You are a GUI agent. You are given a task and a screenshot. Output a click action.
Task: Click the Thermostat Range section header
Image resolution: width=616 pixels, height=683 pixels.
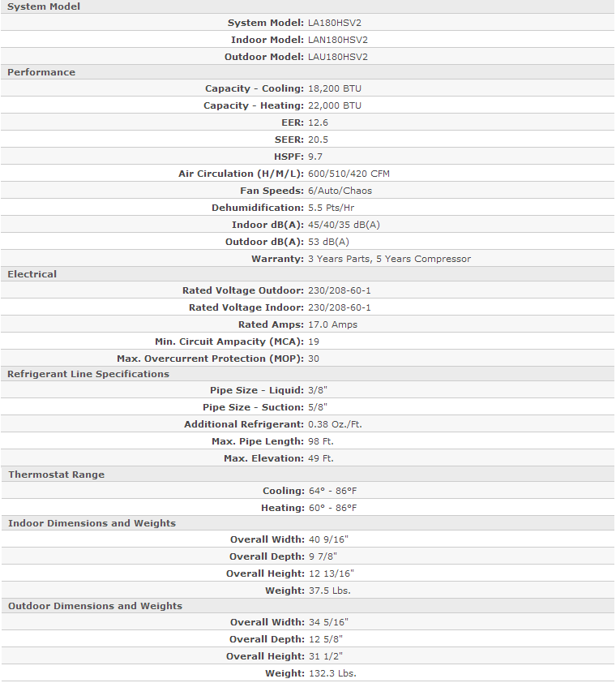pos(56,475)
